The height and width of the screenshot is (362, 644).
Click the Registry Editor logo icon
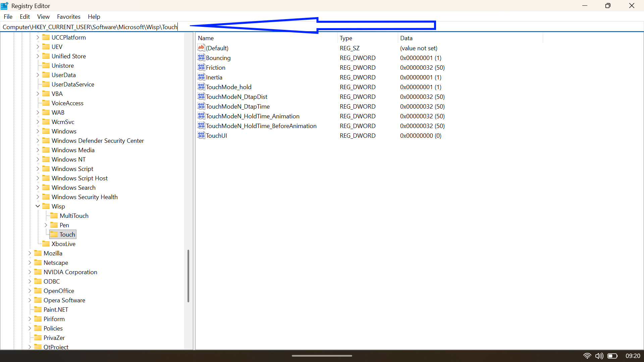click(x=5, y=5)
